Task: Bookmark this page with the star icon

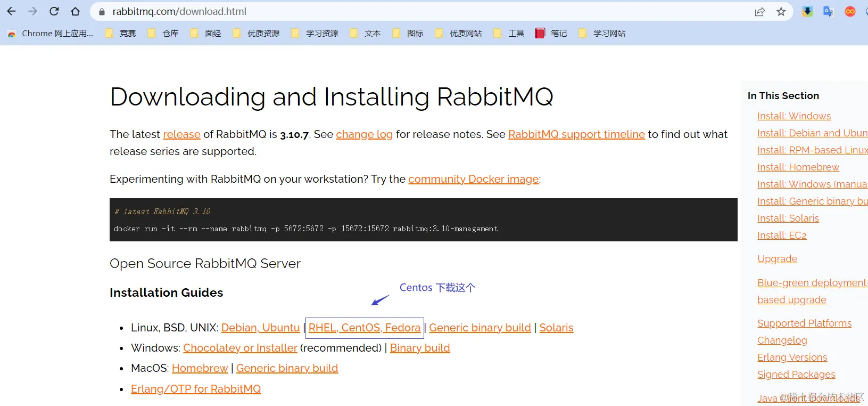Action: (781, 12)
